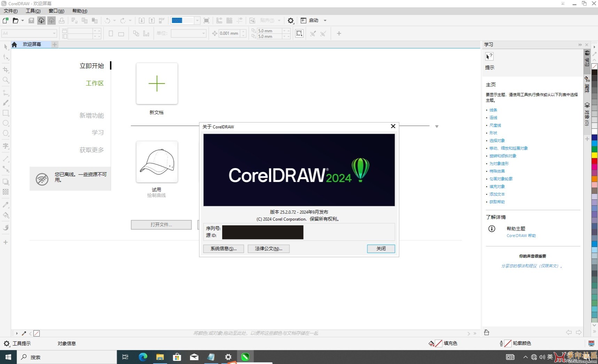Image resolution: width=598 pixels, height=364 pixels.
Task: Open the 选择对象 topic link
Action: coord(497,141)
